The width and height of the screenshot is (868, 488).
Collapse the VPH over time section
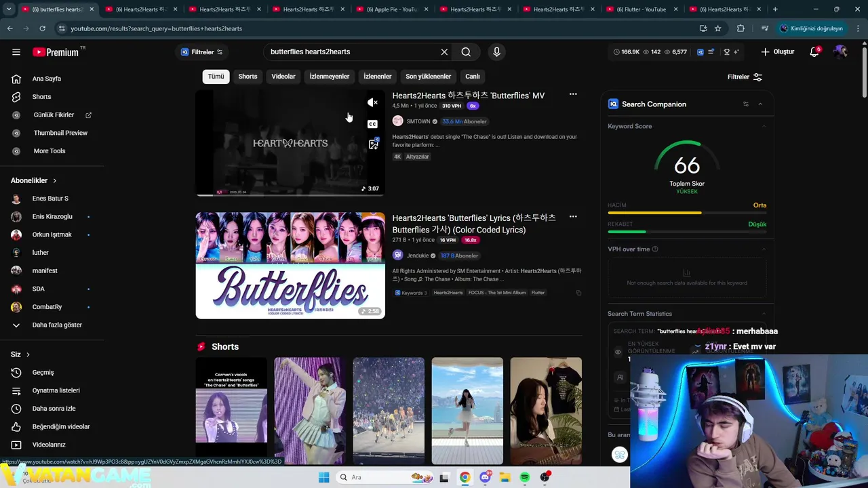764,249
